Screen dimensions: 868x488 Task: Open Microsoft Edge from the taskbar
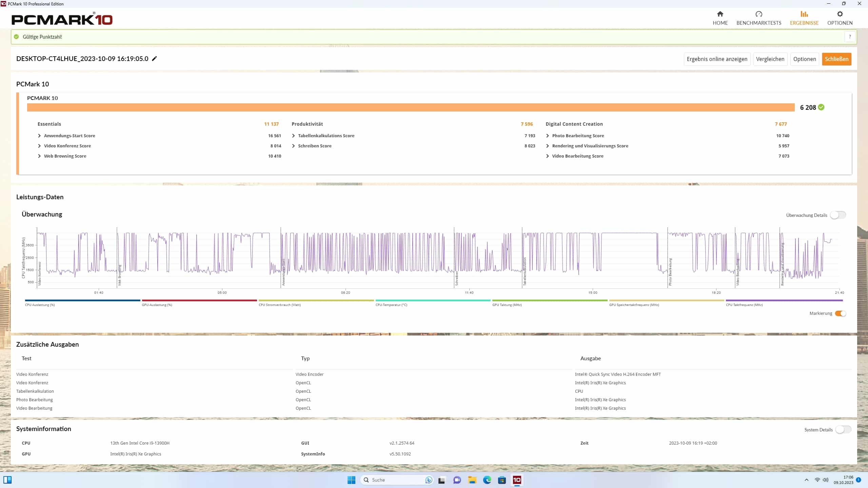(487, 480)
